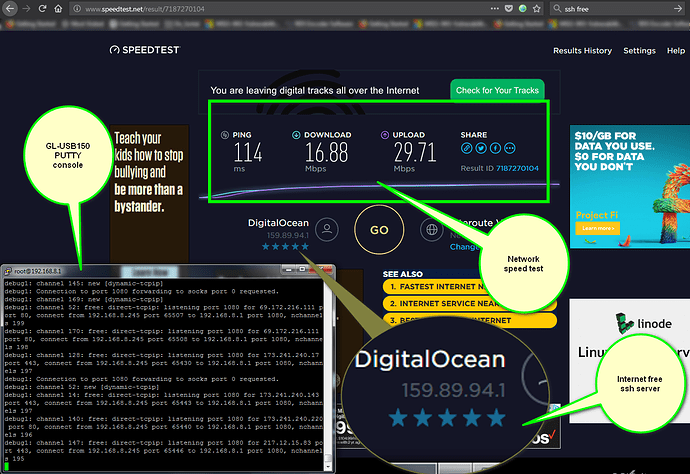Open Help in Speedtest header
690x474 pixels.
676,50
